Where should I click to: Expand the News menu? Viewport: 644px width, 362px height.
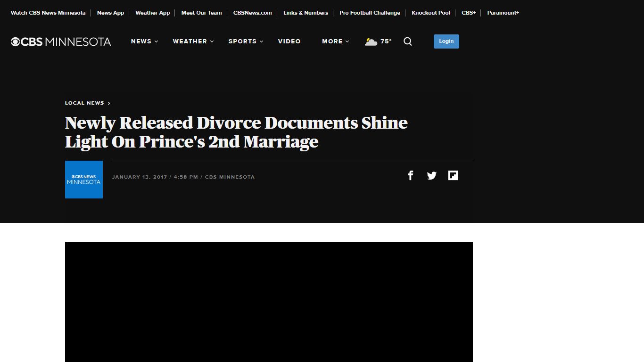coord(145,41)
